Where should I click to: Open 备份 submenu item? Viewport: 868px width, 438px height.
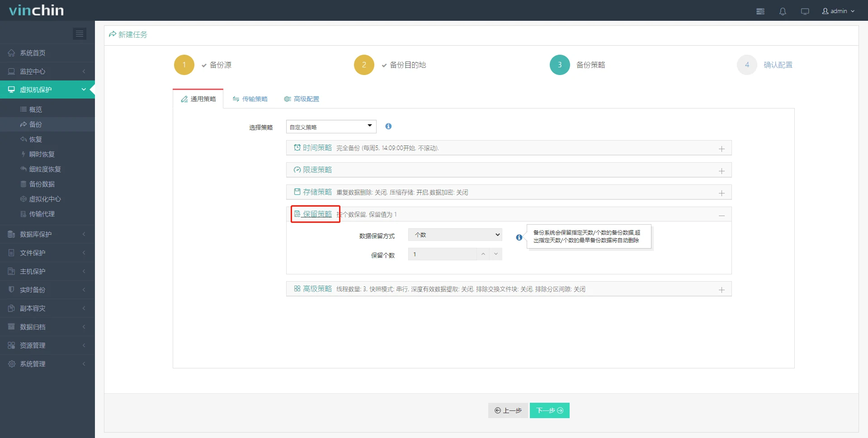click(47, 124)
